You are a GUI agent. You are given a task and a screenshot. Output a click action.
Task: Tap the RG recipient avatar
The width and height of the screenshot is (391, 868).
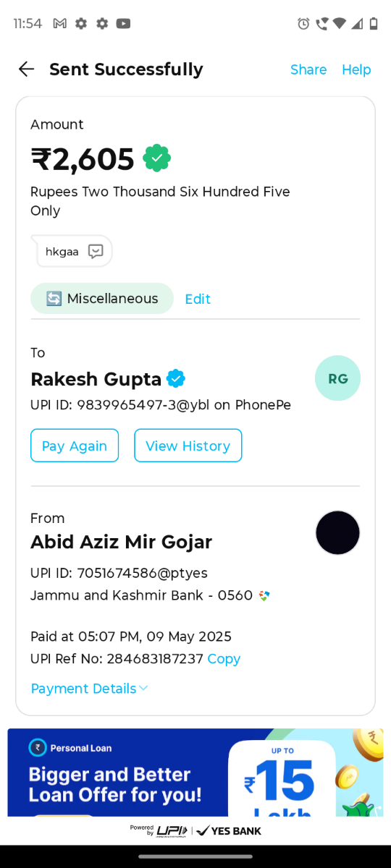pyautogui.click(x=337, y=378)
